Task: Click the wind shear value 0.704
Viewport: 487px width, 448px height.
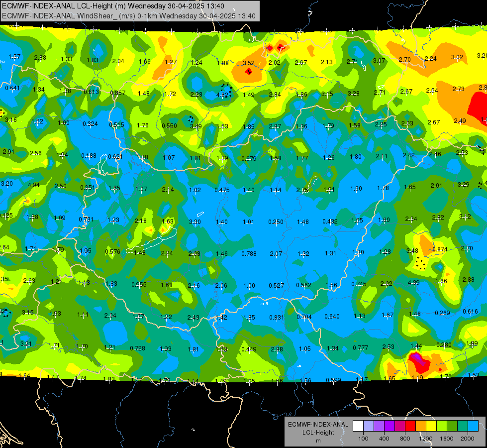Action: [x=304, y=317]
